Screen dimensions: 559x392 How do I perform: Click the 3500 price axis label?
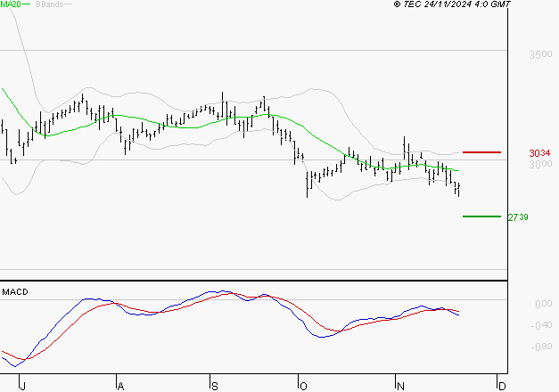click(x=540, y=55)
